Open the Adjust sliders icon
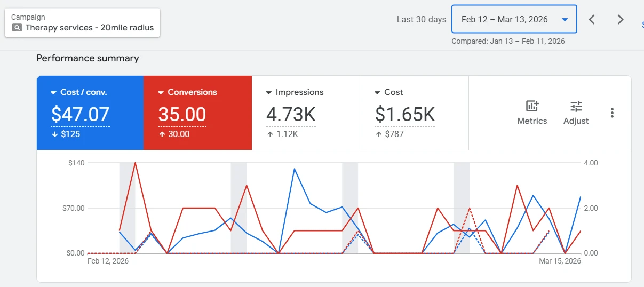 (x=576, y=106)
